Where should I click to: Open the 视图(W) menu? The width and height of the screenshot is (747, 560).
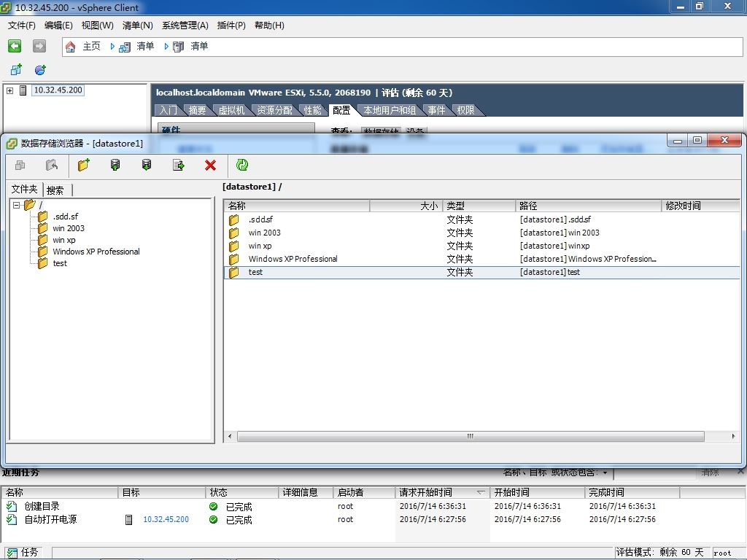click(97, 26)
